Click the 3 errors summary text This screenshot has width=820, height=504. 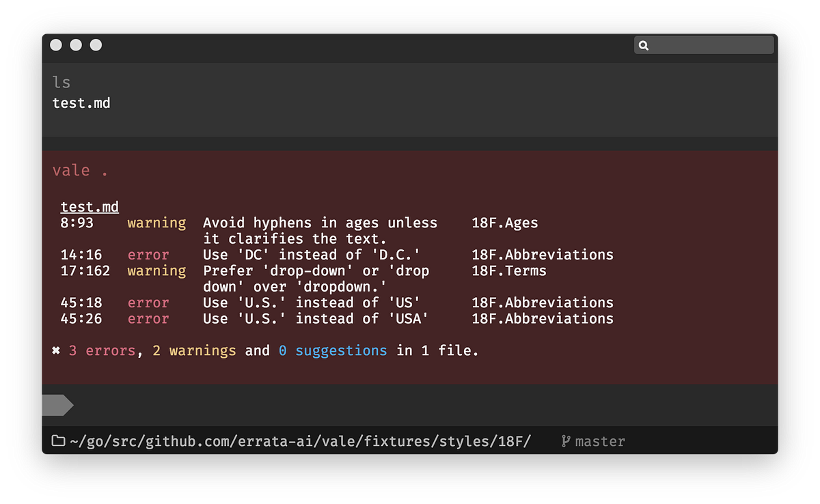[100, 350]
